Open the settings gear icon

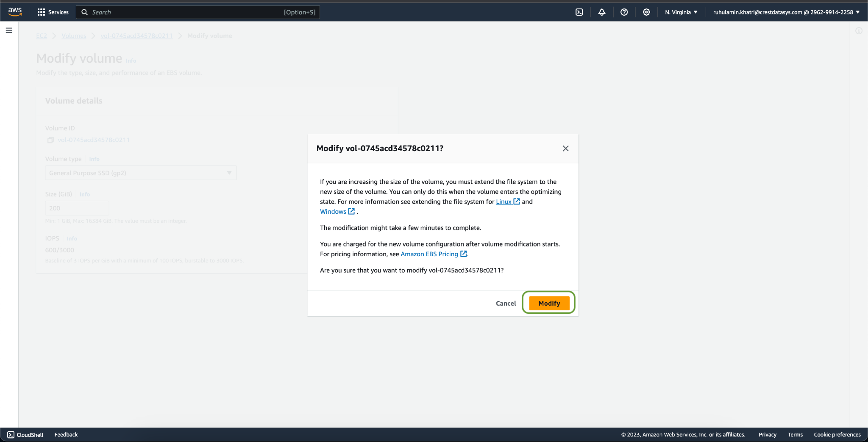(646, 12)
